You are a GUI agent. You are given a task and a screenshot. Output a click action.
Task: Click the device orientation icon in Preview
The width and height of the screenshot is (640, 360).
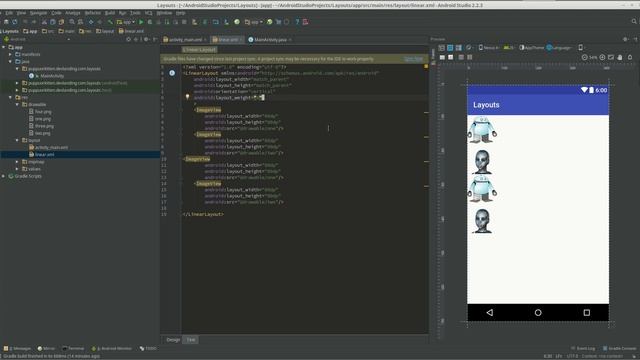469,48
